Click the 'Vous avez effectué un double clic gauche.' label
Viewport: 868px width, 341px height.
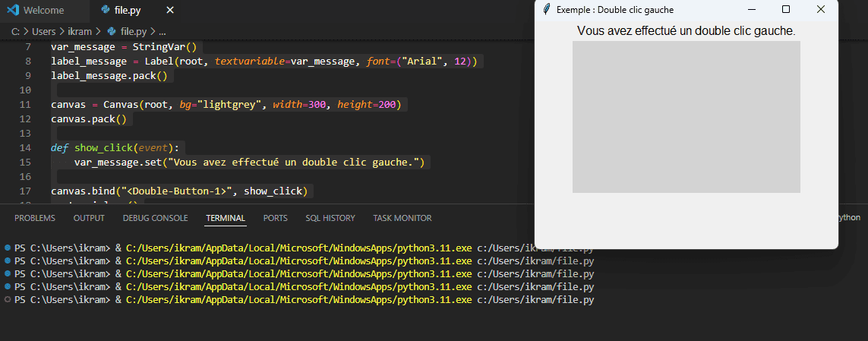[687, 31]
